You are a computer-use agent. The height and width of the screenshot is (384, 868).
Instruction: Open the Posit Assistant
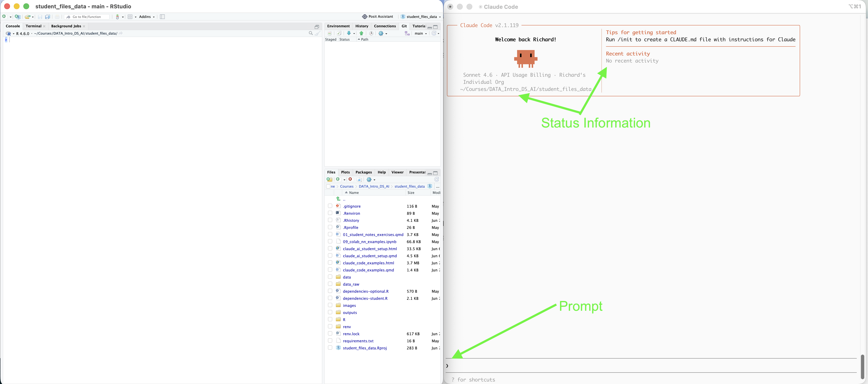pyautogui.click(x=377, y=16)
